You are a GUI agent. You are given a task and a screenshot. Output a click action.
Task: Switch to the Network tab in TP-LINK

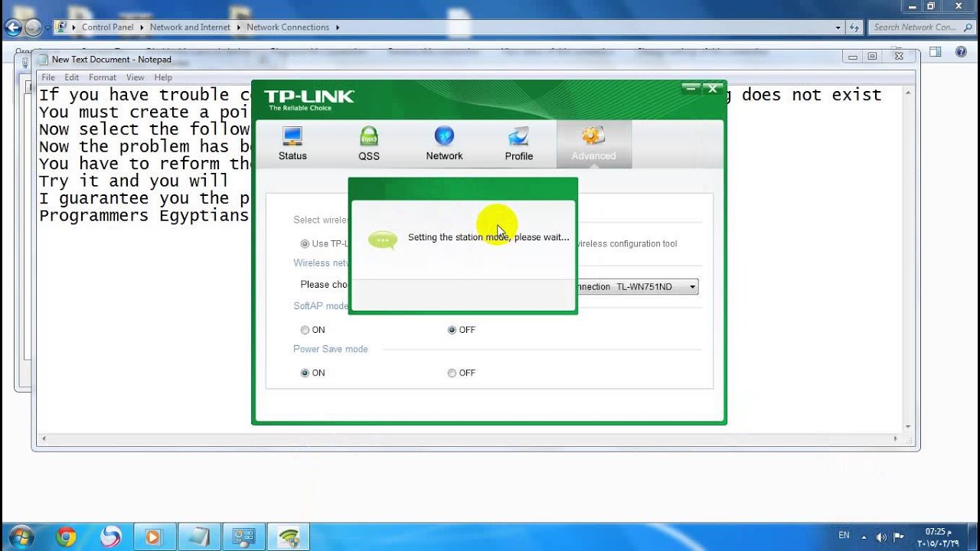[x=444, y=144]
